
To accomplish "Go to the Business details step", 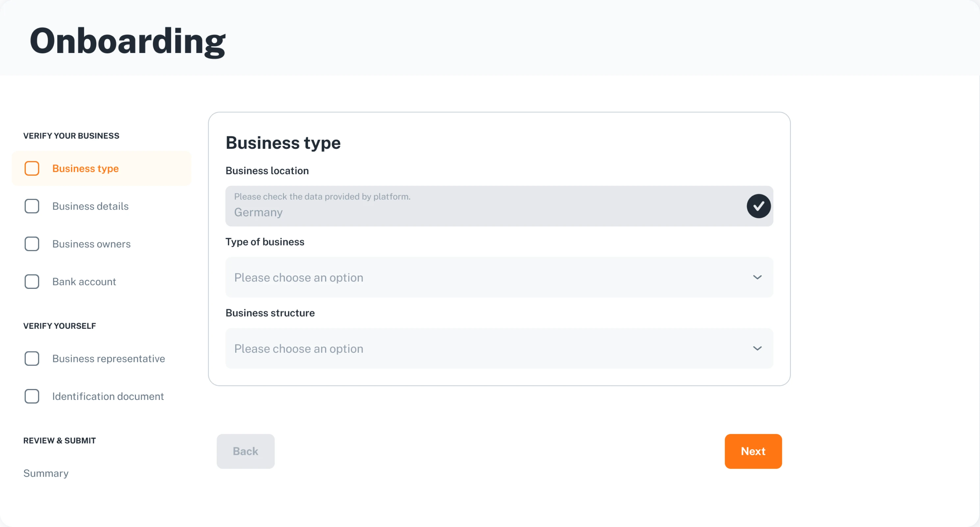I will pos(90,206).
